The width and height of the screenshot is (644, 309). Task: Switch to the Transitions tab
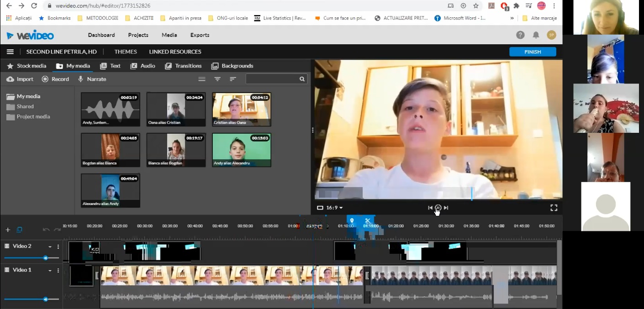click(x=183, y=66)
